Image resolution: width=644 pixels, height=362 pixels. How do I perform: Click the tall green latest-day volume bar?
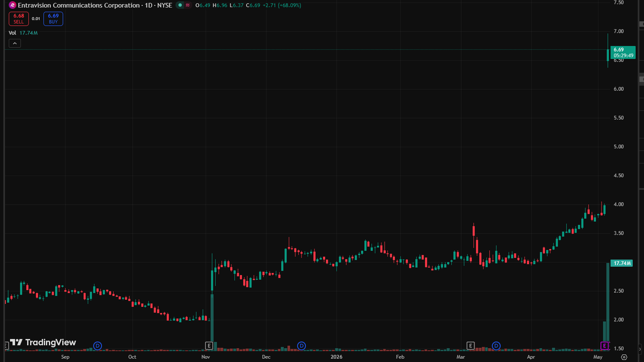[x=608, y=307]
